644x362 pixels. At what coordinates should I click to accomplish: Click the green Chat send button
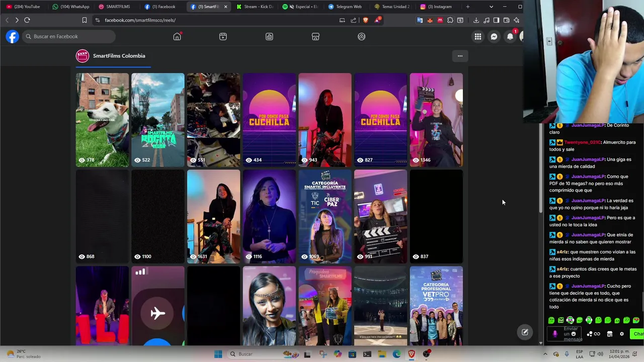pyautogui.click(x=638, y=334)
